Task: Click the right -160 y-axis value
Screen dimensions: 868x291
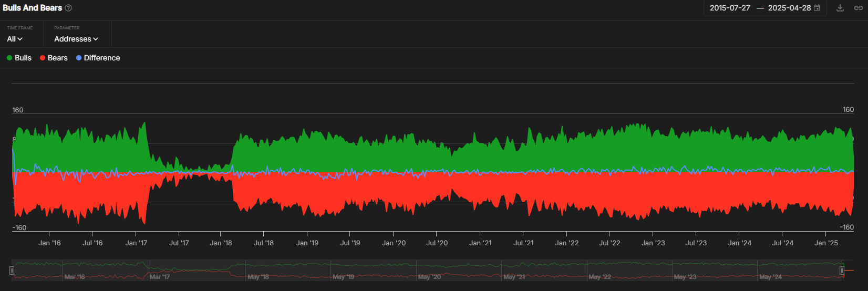Action: 846,227
